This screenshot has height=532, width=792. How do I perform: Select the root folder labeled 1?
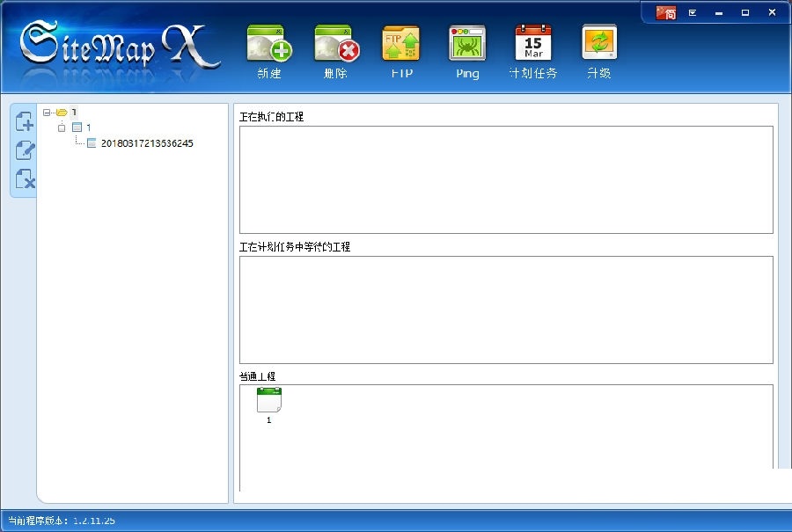(x=74, y=113)
